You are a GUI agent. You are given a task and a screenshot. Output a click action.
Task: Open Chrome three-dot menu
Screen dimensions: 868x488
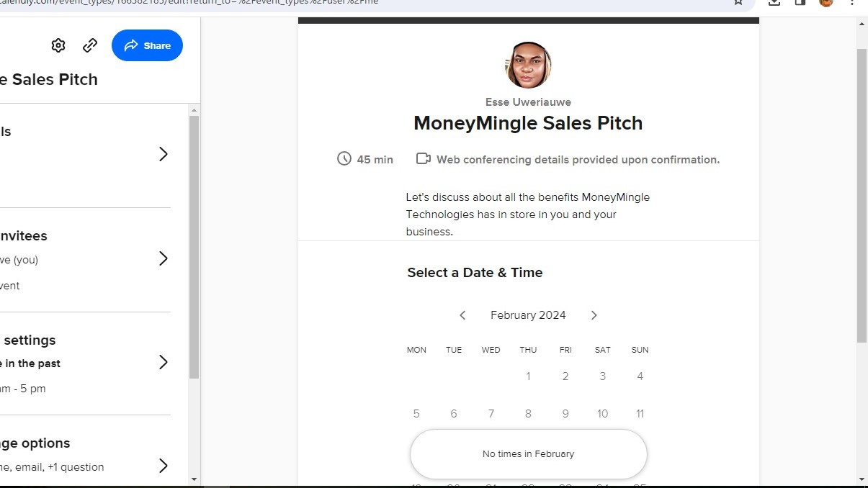(852, 3)
